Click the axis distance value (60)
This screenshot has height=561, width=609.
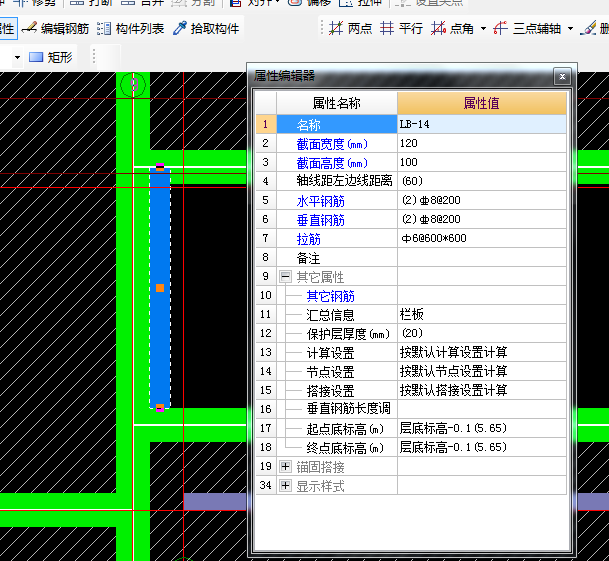[482, 181]
